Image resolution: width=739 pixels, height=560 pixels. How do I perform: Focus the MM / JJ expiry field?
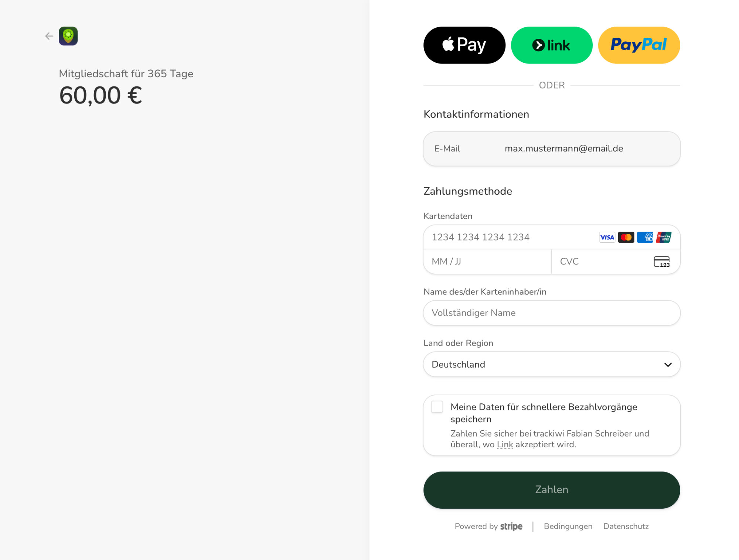click(x=487, y=262)
